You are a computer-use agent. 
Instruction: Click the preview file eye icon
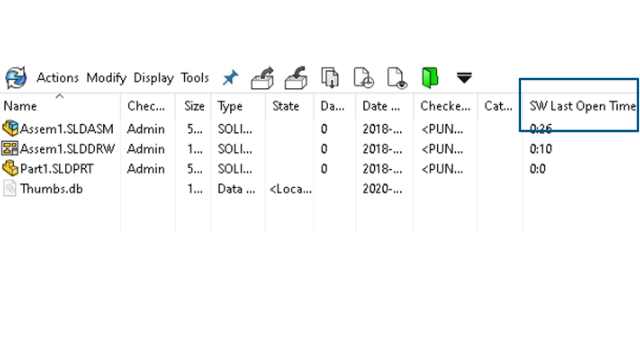[x=397, y=78]
